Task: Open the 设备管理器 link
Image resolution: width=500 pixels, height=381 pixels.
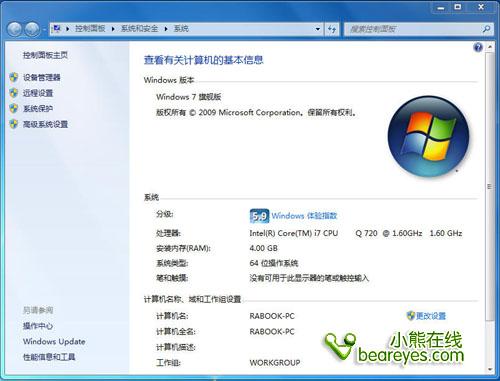Action: point(42,77)
